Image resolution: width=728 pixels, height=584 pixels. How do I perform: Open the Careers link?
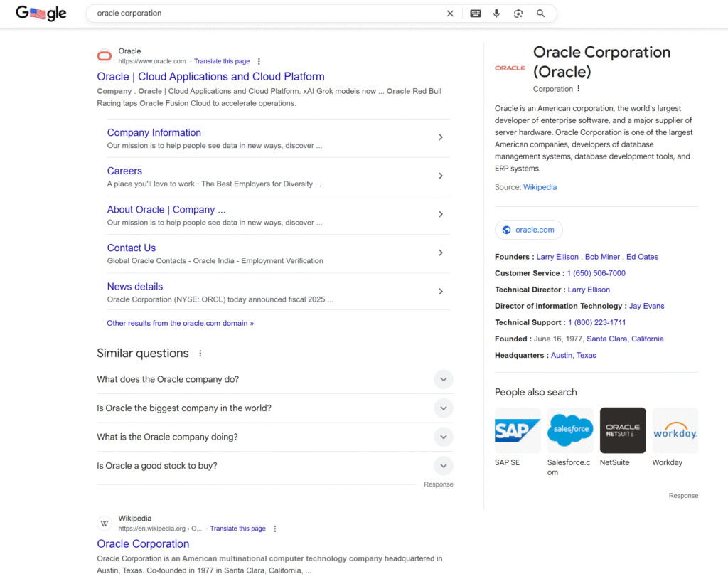point(124,171)
